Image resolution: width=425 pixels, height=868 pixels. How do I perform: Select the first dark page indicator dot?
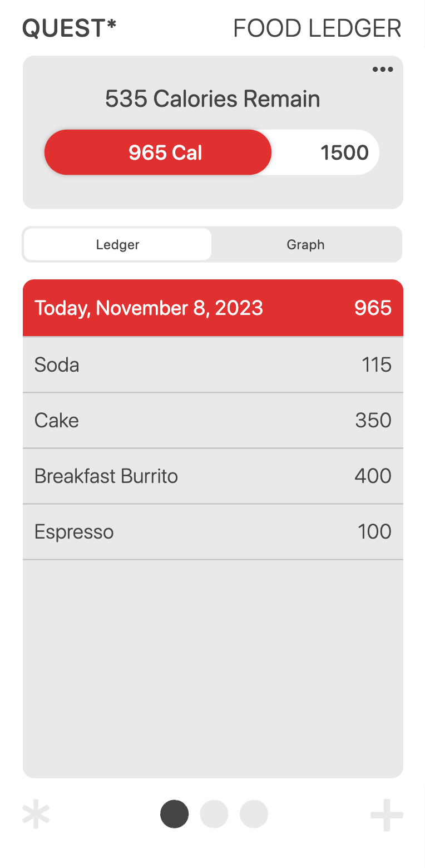[175, 814]
